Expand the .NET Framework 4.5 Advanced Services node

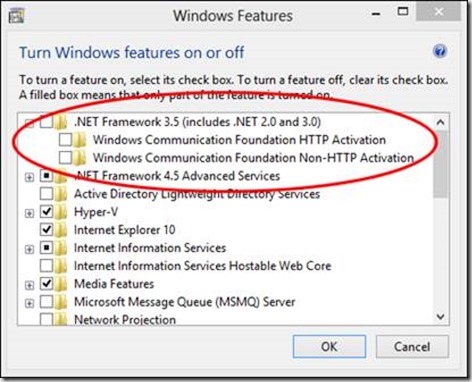coord(29,177)
